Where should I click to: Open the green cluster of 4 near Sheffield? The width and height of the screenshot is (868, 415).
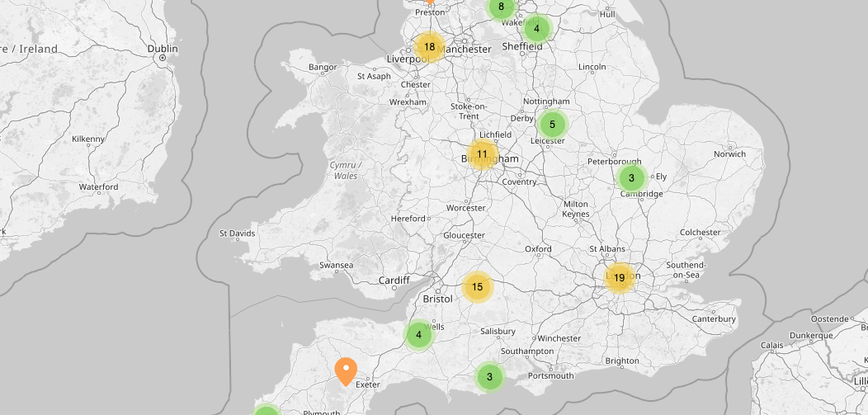coord(536,29)
